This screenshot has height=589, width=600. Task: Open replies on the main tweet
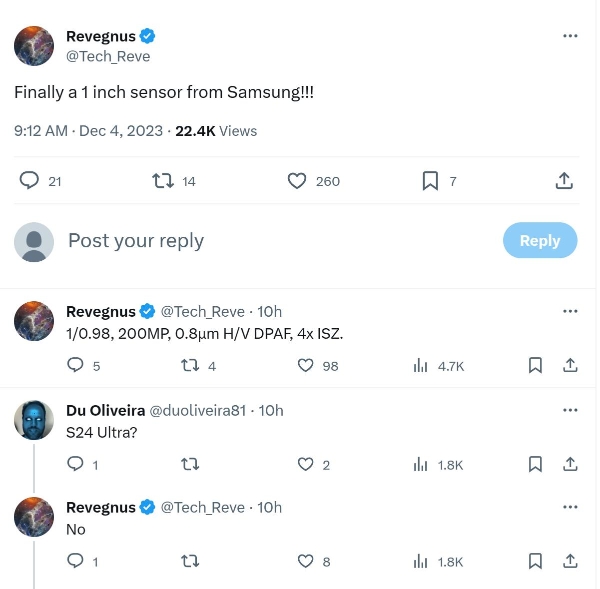click(30, 181)
